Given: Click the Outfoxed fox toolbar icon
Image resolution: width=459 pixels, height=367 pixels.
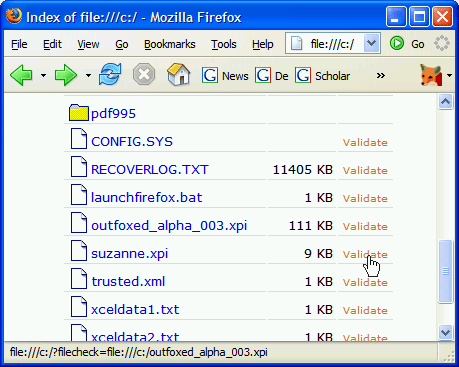Looking at the screenshot, I should 431,75.
